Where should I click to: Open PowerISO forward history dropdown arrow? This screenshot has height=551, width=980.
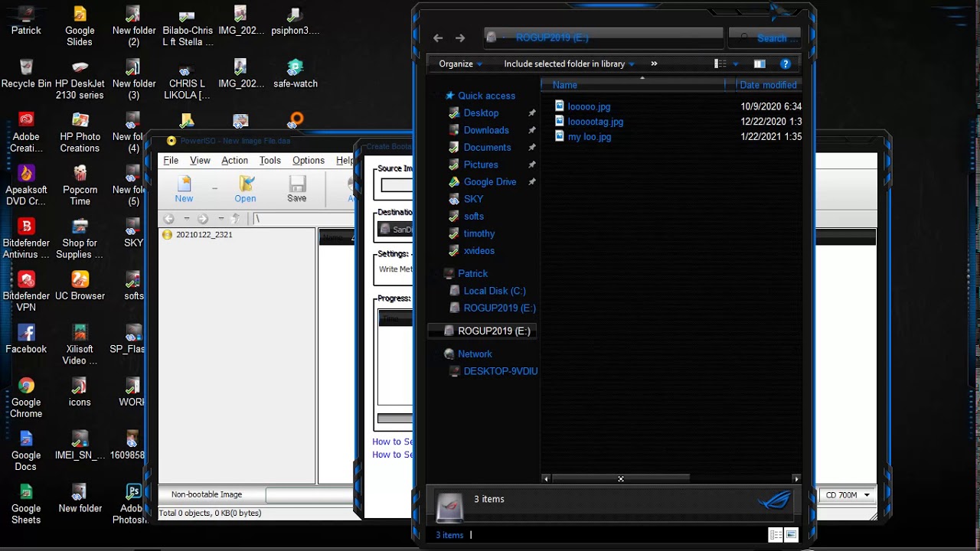pos(220,219)
